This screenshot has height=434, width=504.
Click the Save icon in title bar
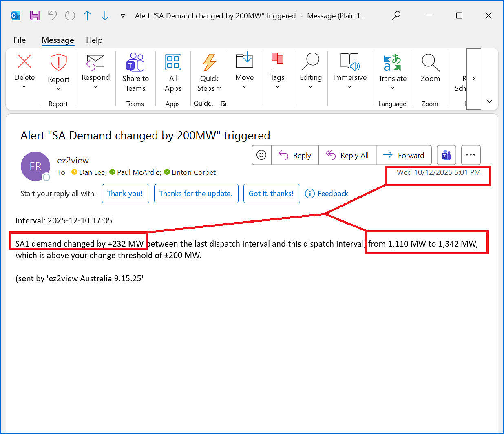[35, 15]
